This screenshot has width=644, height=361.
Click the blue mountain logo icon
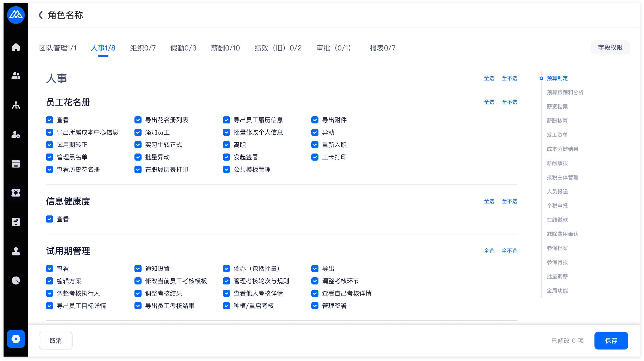tap(16, 15)
